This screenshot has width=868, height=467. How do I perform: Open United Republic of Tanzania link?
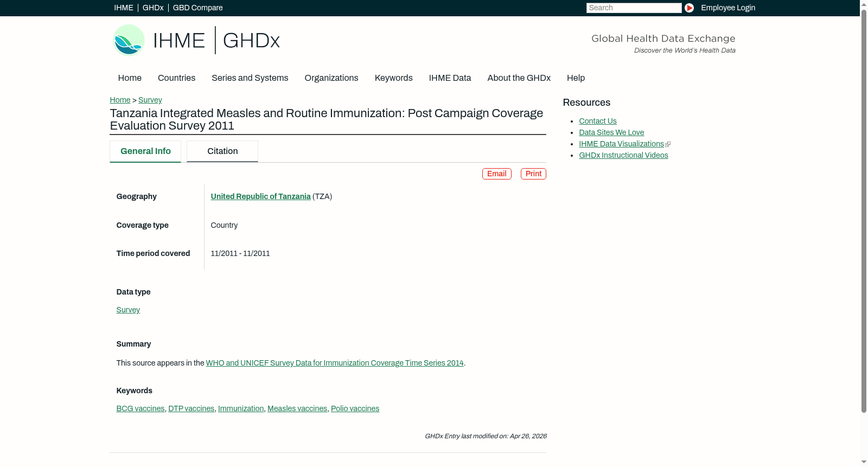[260, 196]
